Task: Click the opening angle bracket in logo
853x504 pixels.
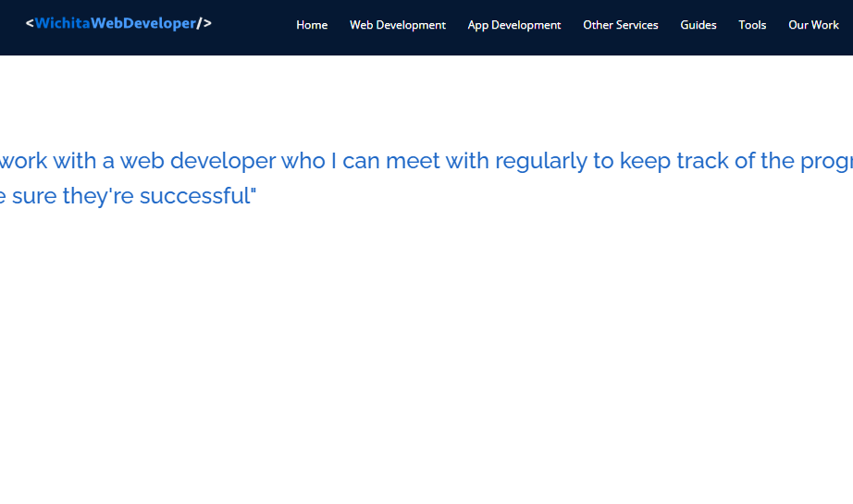Action: (31, 23)
